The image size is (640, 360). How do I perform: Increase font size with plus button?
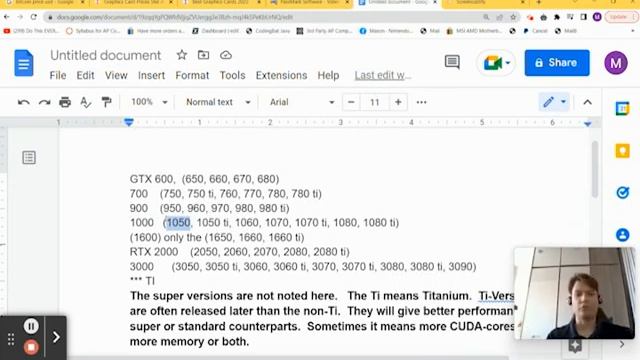[x=398, y=102]
